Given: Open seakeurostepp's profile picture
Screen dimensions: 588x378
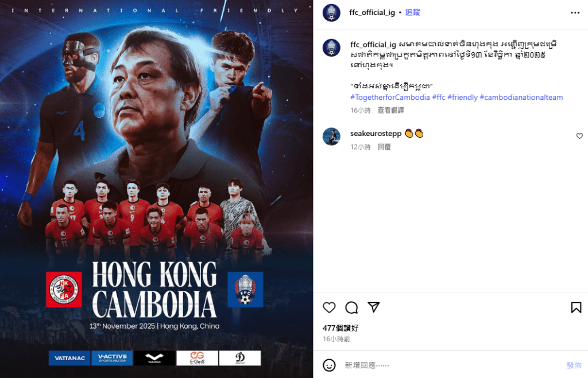Looking at the screenshot, I should point(331,137).
